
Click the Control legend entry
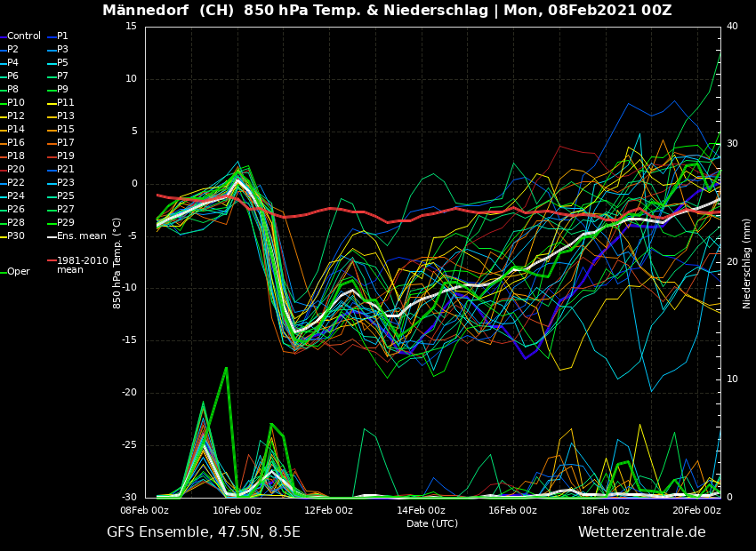point(23,36)
